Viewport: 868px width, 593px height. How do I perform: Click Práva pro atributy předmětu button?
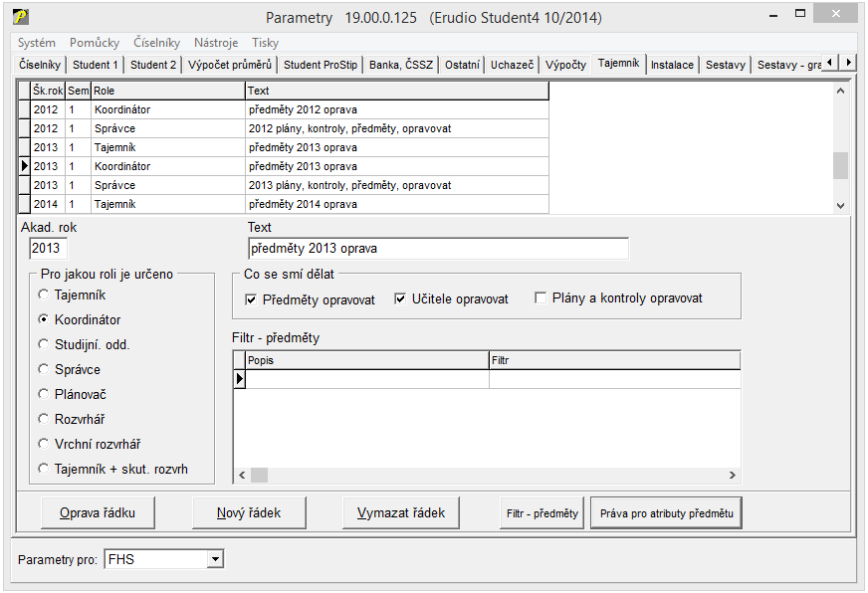click(x=666, y=513)
